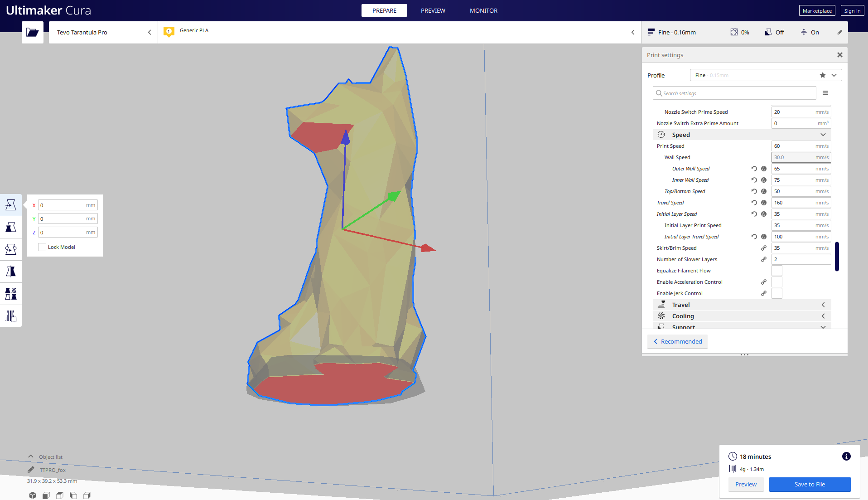Click link icon for Skirt/Brim Speed
Viewport: 868px width, 500px height.
[x=764, y=248]
